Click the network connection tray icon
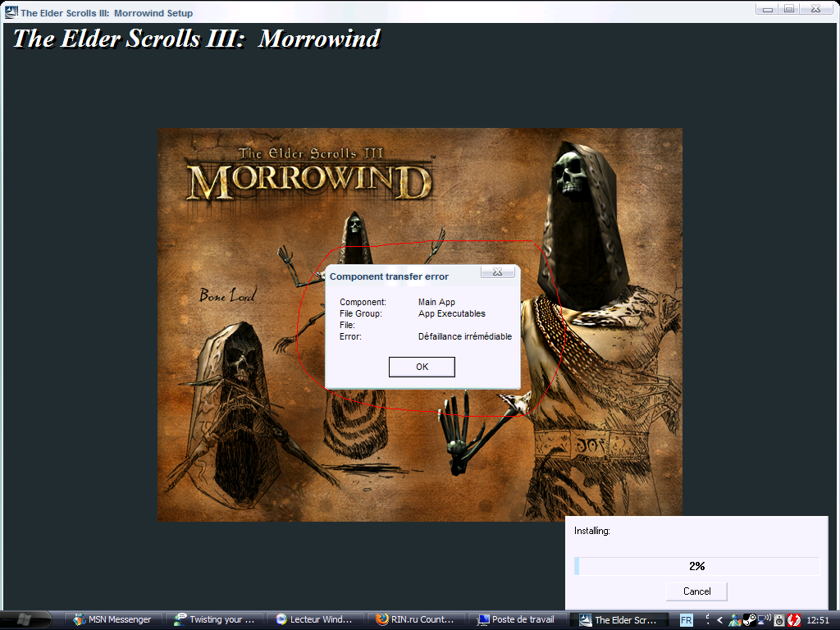This screenshot has height=630, width=840. click(764, 620)
